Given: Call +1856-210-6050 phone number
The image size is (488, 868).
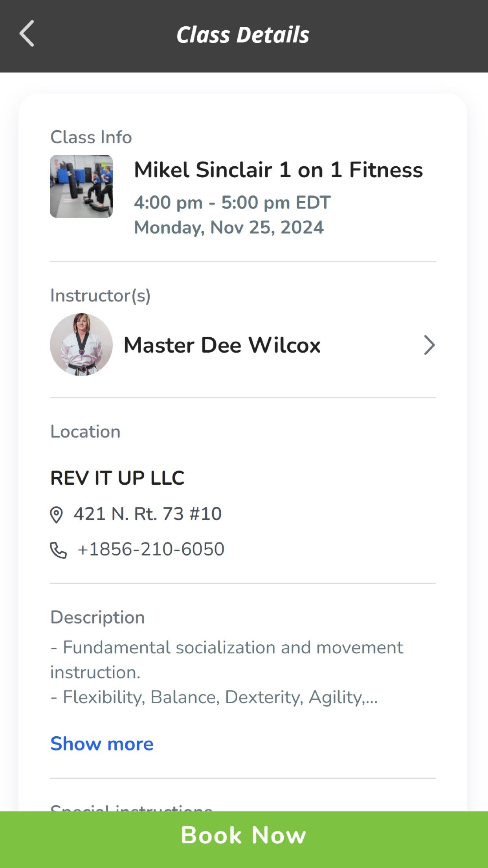Looking at the screenshot, I should point(151,549).
